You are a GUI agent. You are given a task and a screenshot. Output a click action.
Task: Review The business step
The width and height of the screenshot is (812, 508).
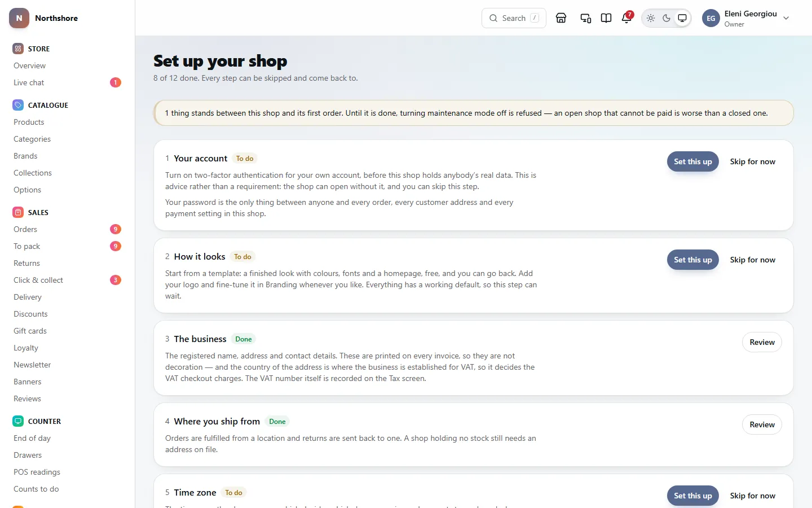pyautogui.click(x=762, y=342)
